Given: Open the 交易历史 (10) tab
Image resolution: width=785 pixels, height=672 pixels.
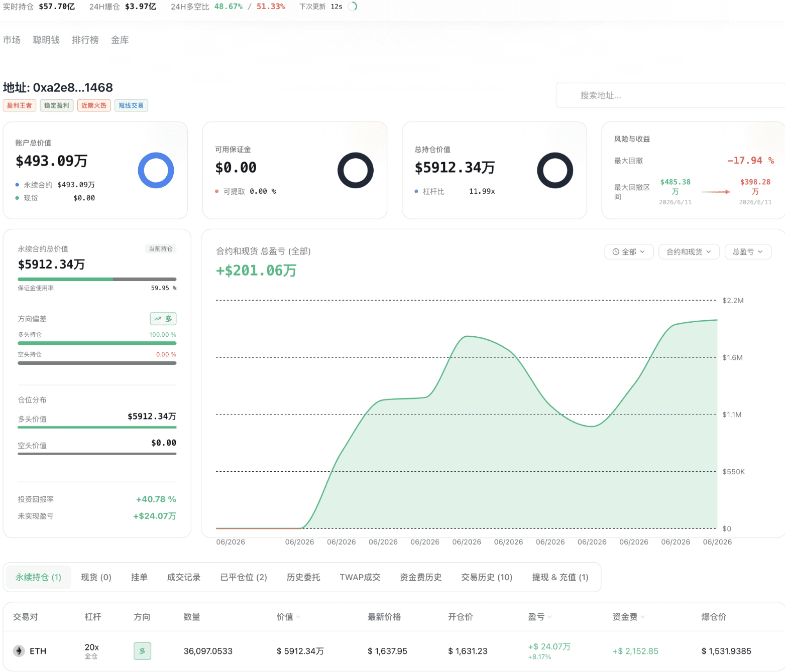Looking at the screenshot, I should point(487,577).
